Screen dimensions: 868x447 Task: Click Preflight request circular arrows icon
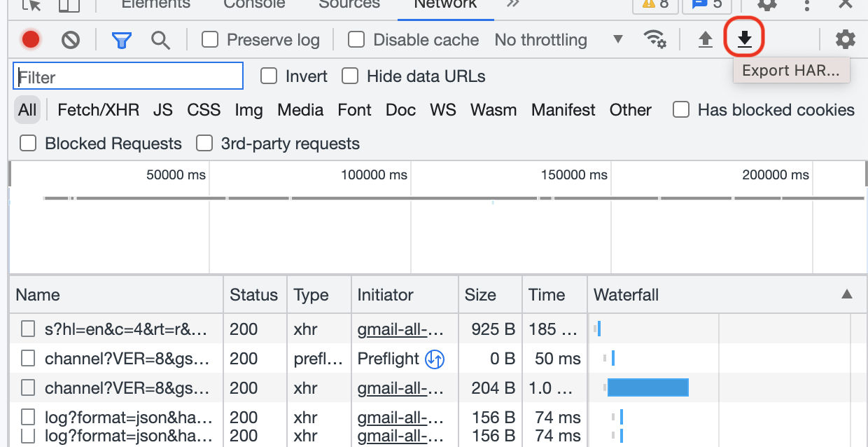pos(435,359)
